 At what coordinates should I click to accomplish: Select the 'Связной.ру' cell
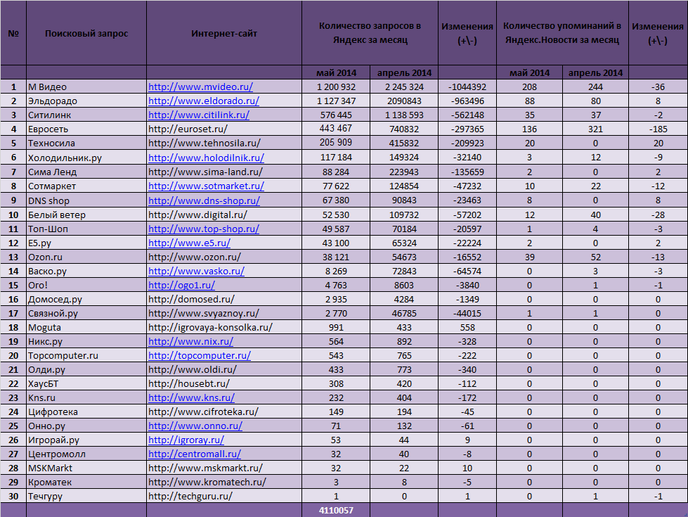(x=86, y=313)
